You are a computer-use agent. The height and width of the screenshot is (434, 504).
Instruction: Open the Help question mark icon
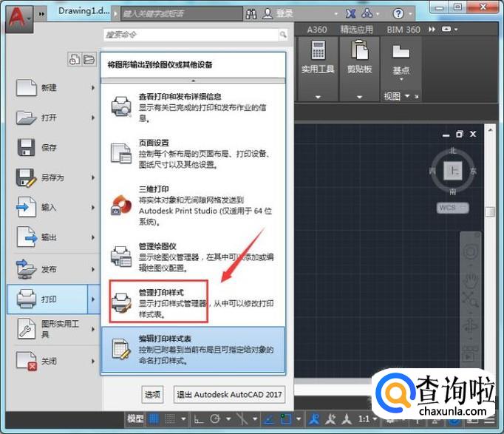click(398, 13)
